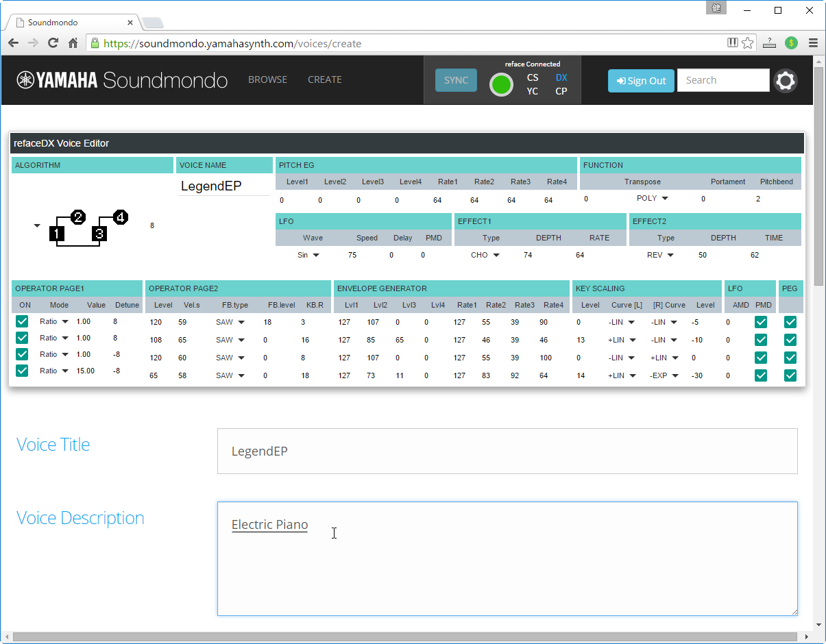The width and height of the screenshot is (826, 644).
Task: Go back with the browser back arrow
Action: point(13,43)
